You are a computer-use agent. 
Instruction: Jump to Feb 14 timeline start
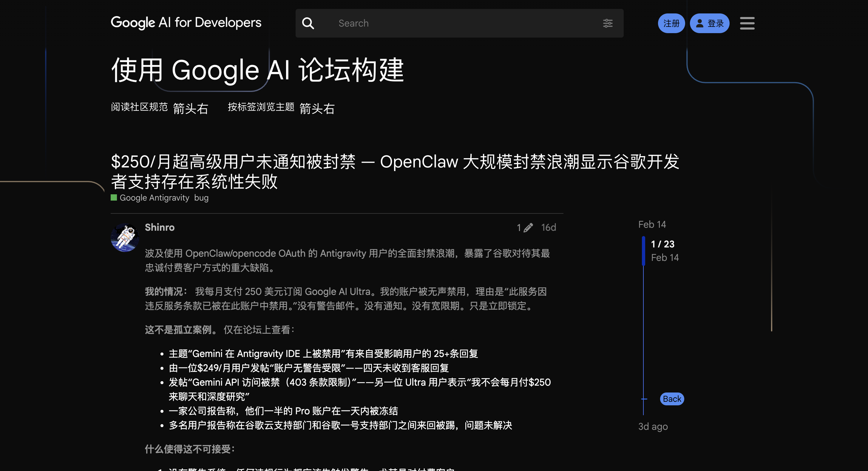tap(652, 224)
